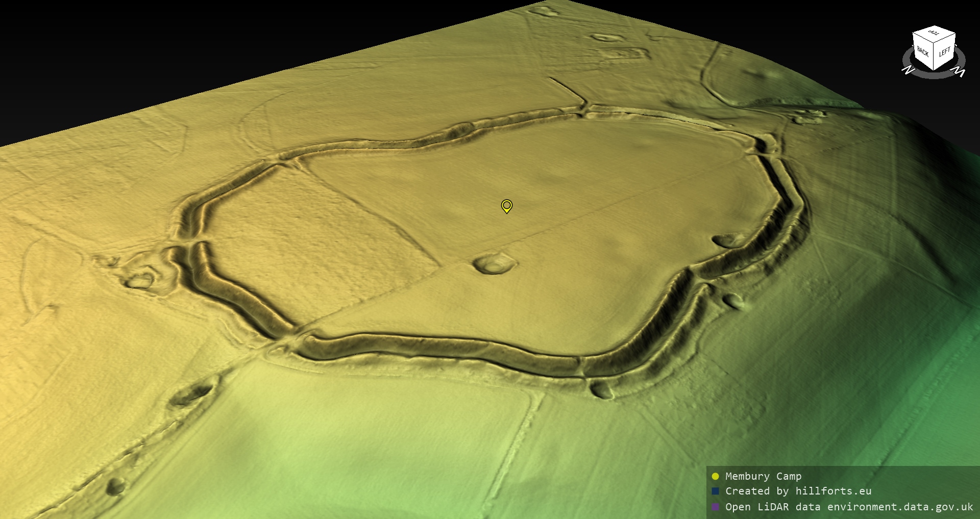
Task: Click the N compass letter
Action: [908, 70]
